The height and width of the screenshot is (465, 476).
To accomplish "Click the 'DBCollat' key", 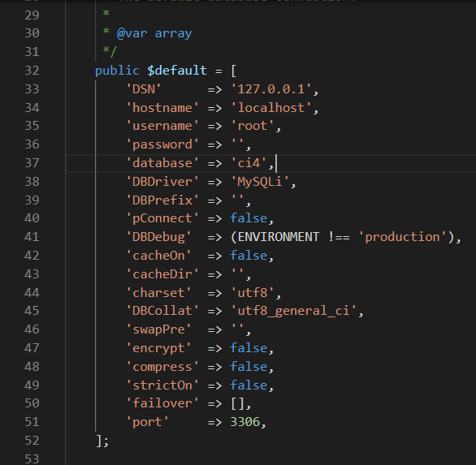I will [162, 311].
